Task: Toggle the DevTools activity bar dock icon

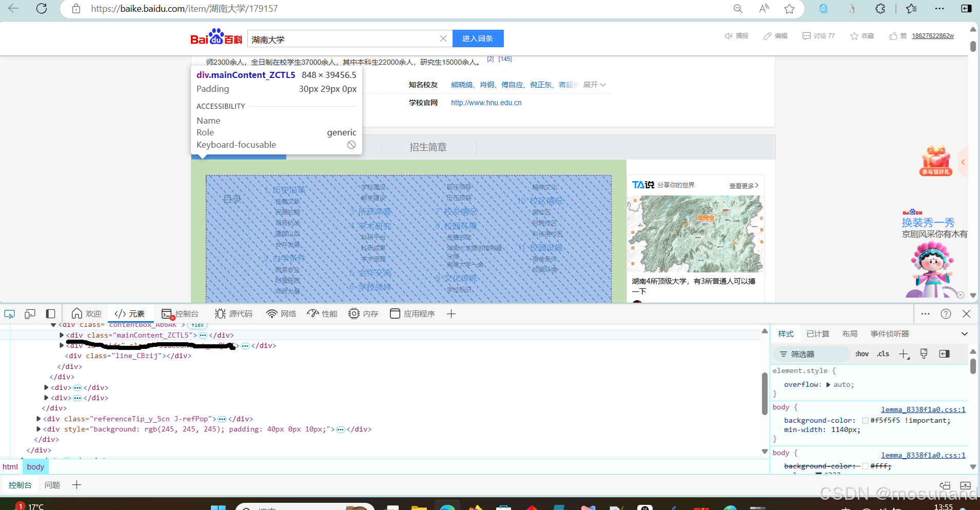Action: click(x=50, y=313)
